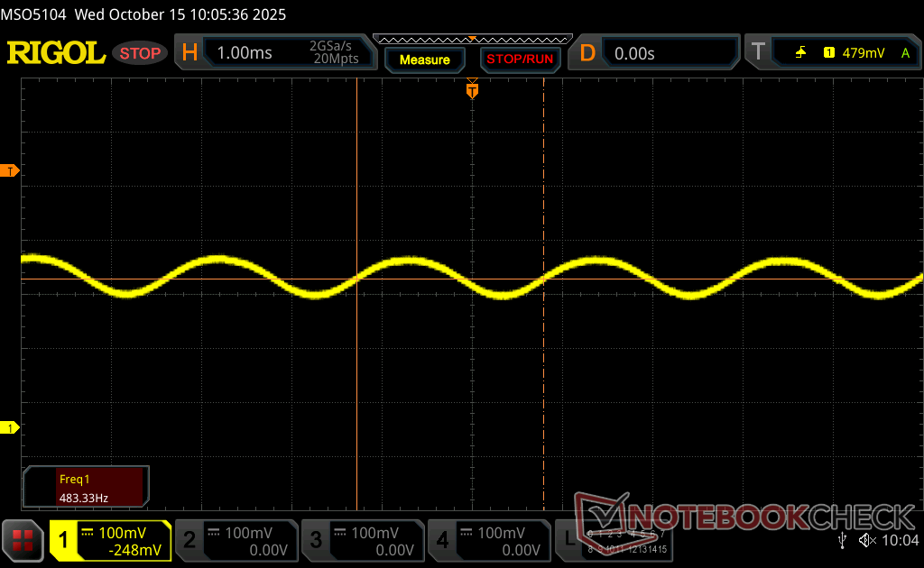Click the USB connection status icon
Image resolution: width=924 pixels, height=568 pixels.
[843, 540]
